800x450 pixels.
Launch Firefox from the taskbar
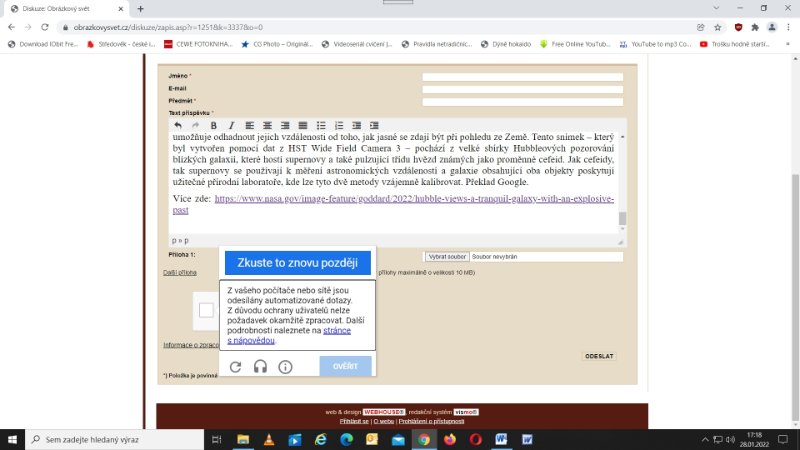pyautogui.click(x=449, y=439)
